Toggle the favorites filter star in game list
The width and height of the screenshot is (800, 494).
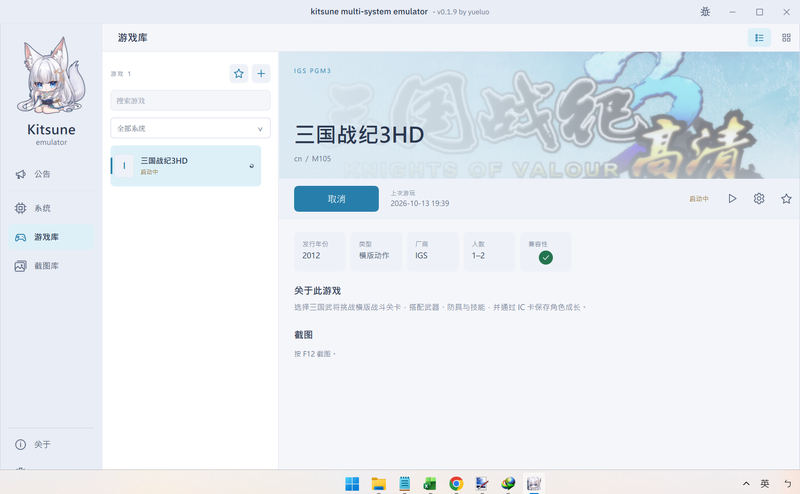(239, 73)
